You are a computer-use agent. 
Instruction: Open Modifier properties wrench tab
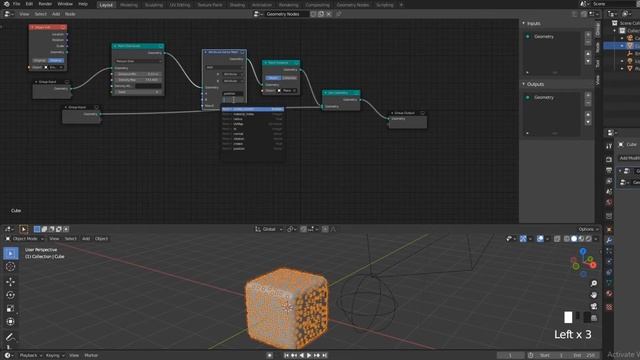click(x=609, y=240)
